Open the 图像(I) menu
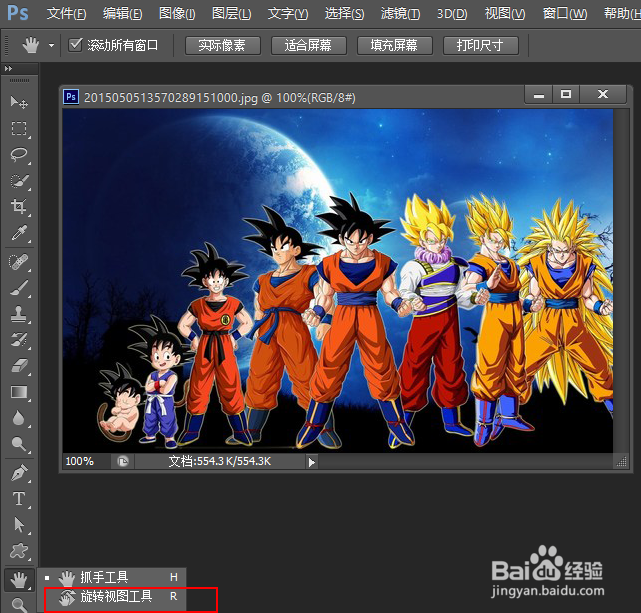Screen dimensions: 641x613 177,14
